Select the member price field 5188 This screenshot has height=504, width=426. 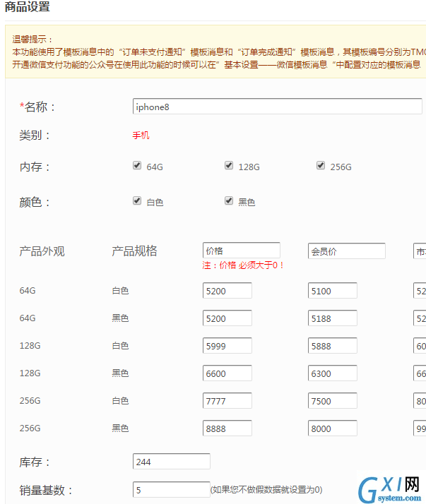pos(332,318)
